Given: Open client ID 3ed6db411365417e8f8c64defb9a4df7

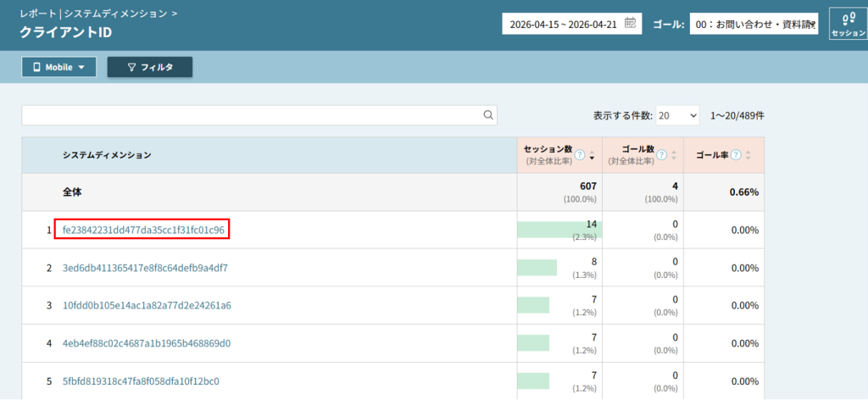Looking at the screenshot, I should tap(145, 268).
